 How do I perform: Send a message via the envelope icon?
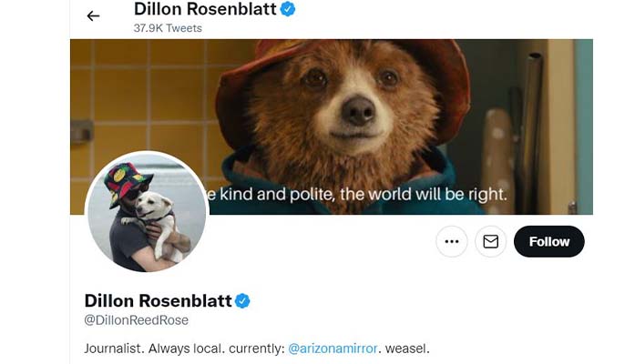(490, 241)
